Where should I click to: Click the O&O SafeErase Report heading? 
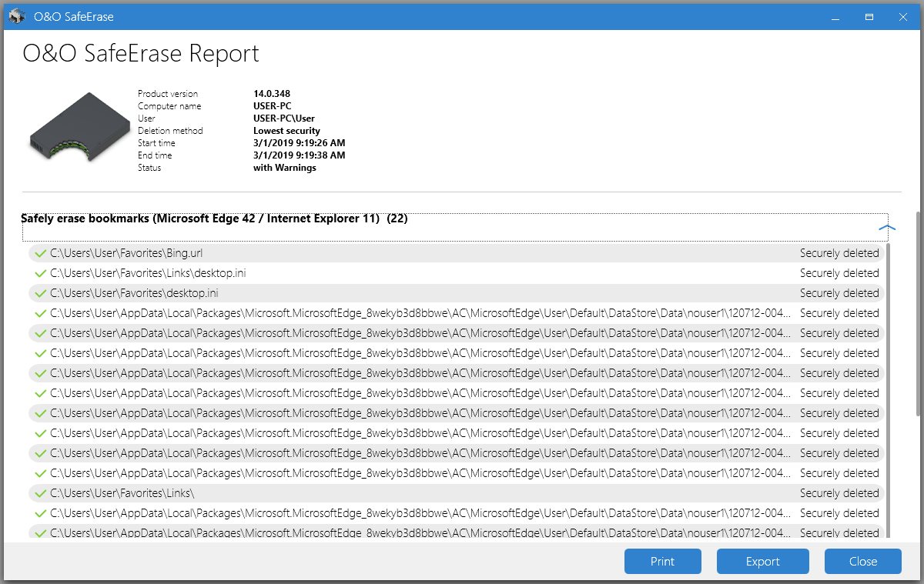[141, 54]
